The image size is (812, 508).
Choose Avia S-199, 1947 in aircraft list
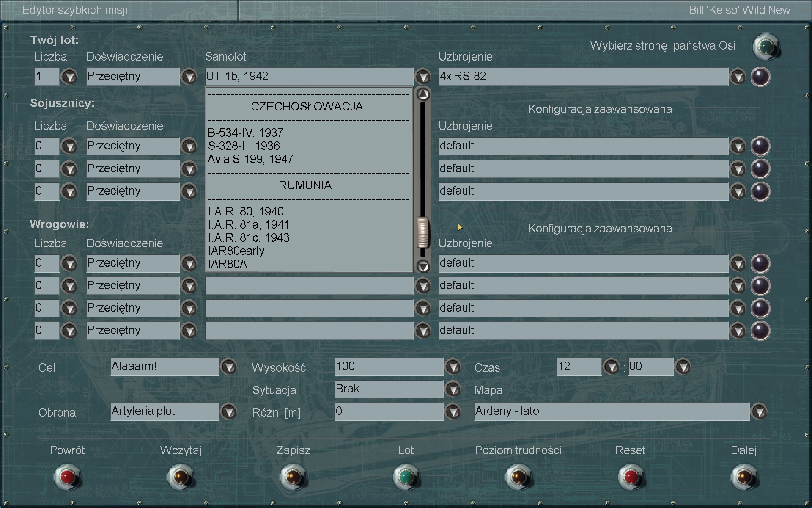coord(250,159)
